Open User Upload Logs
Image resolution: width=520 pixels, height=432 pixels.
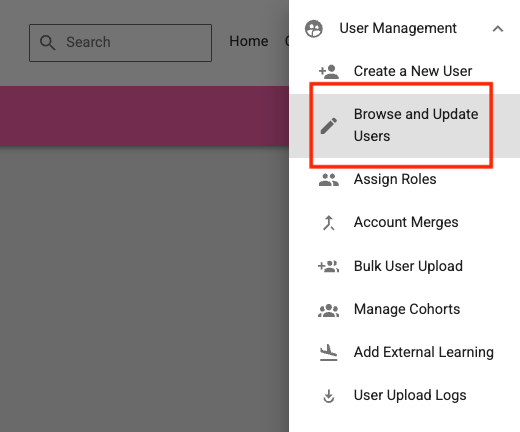point(410,395)
